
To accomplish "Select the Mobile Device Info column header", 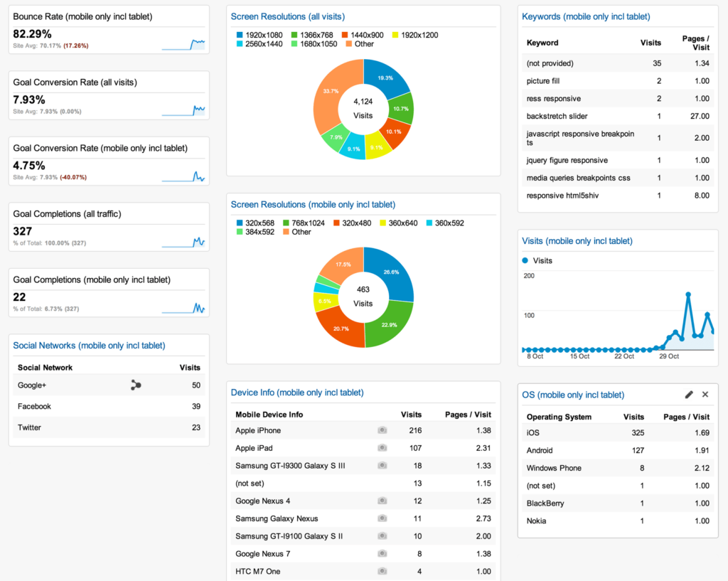I will pyautogui.click(x=269, y=415).
